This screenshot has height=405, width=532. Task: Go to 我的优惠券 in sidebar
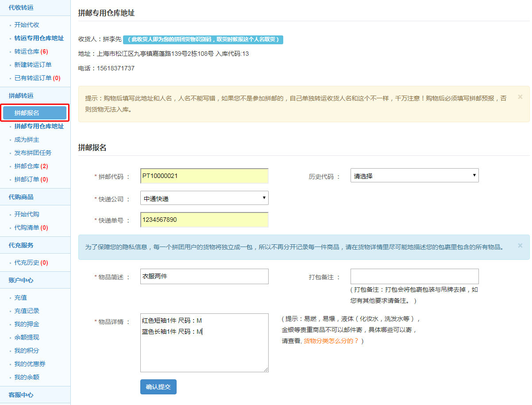[30, 364]
